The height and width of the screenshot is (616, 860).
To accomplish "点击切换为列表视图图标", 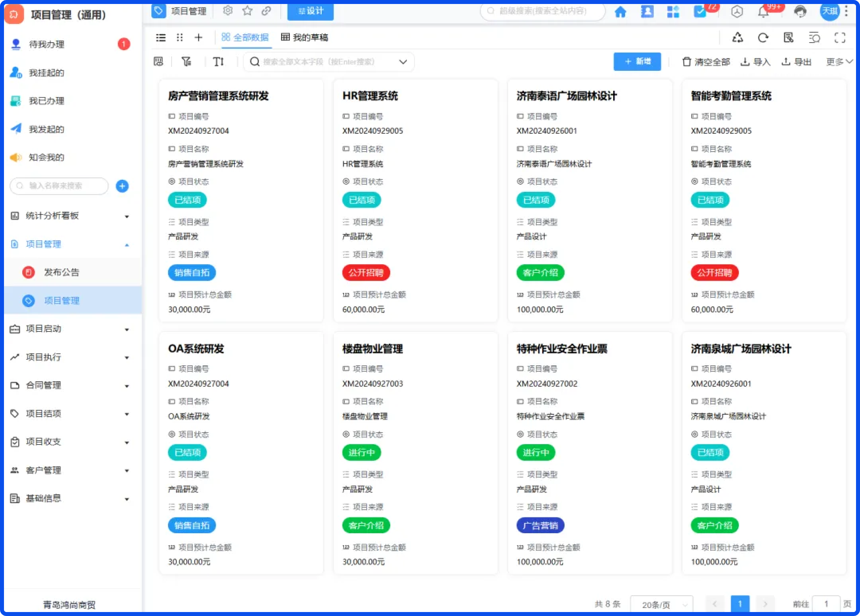I will tap(160, 37).
